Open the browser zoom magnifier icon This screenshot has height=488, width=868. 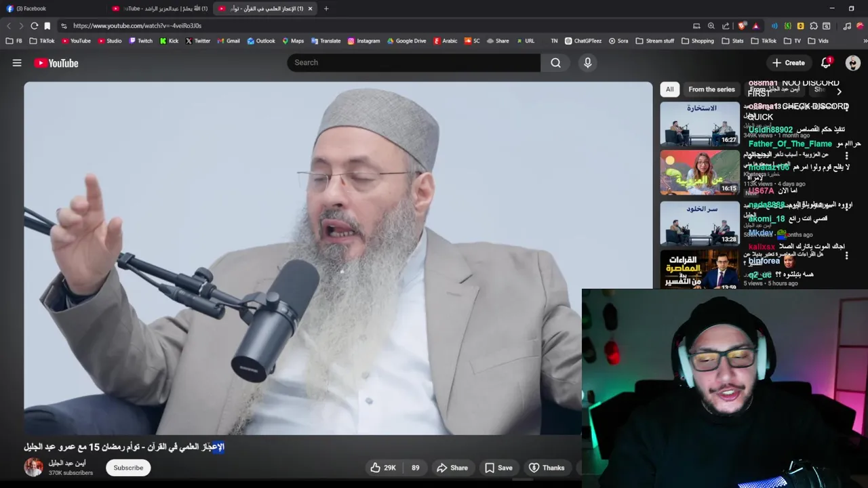(711, 26)
